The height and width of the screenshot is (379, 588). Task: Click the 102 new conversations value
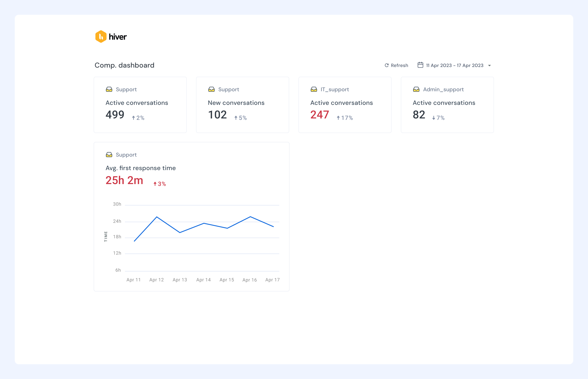[x=217, y=115]
